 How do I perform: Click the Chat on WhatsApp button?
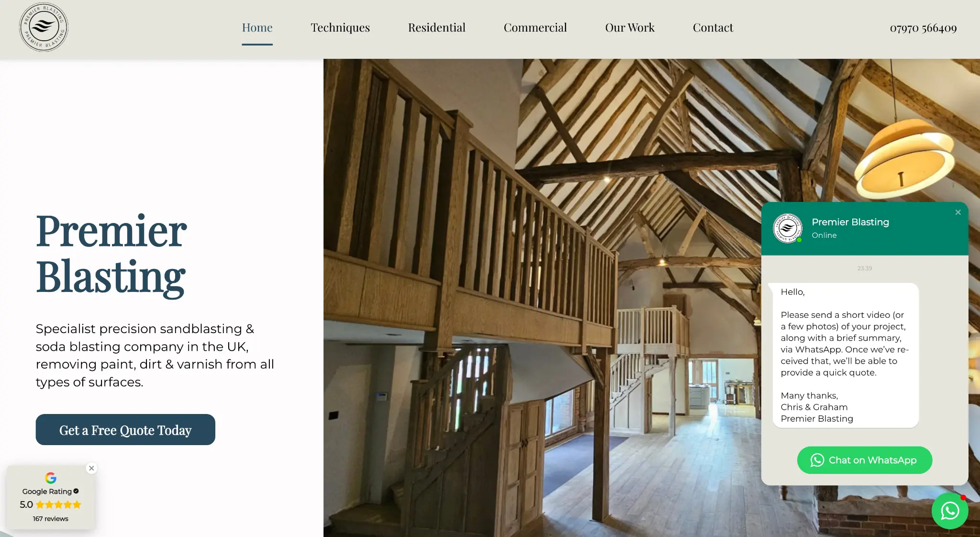(x=865, y=460)
